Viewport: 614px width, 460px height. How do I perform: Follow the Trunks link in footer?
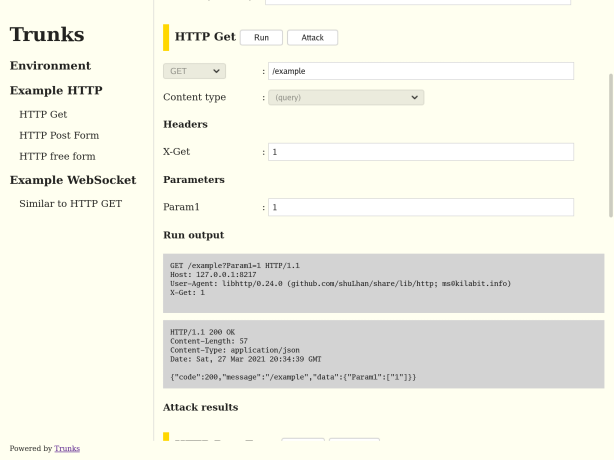click(67, 449)
